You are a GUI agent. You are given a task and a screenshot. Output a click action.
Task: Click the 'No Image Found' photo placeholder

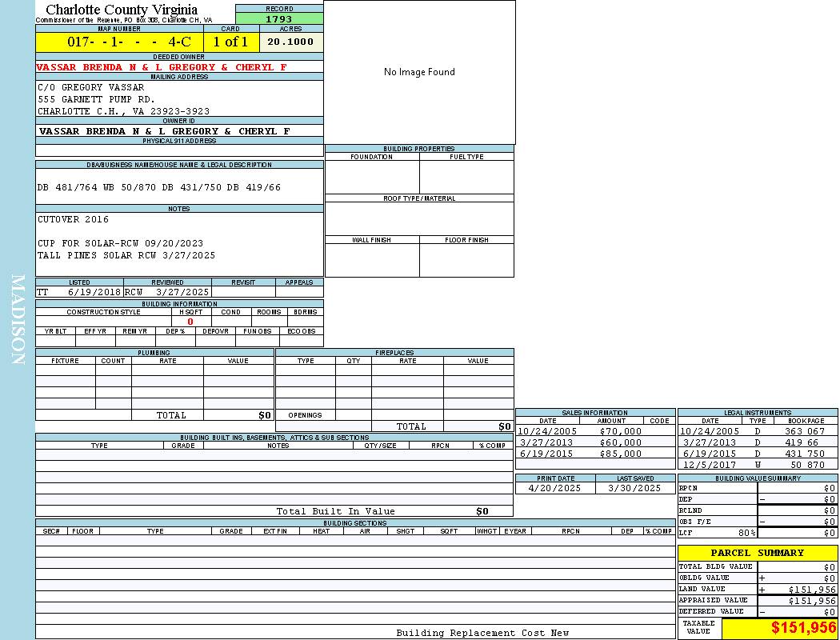[x=419, y=72]
